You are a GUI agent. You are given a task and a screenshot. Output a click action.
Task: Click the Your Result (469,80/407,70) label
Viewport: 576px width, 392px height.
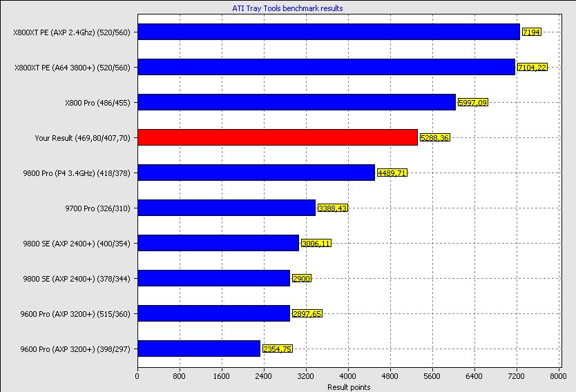point(83,138)
